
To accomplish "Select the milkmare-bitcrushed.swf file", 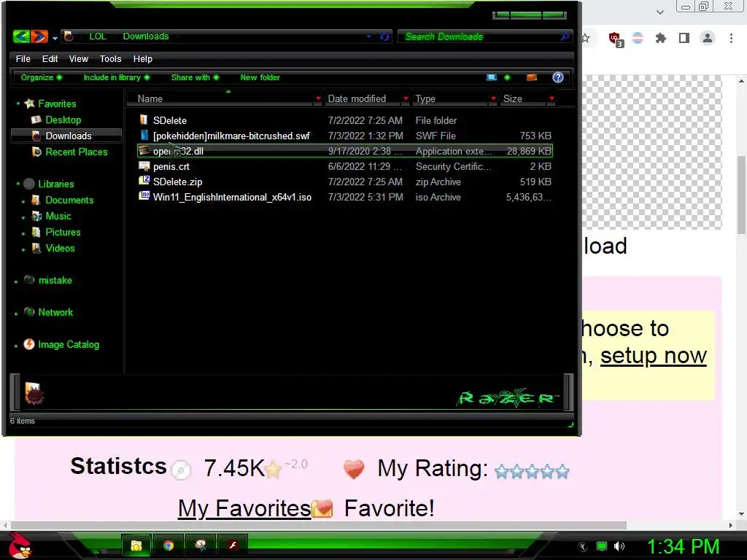I will point(345,136).
